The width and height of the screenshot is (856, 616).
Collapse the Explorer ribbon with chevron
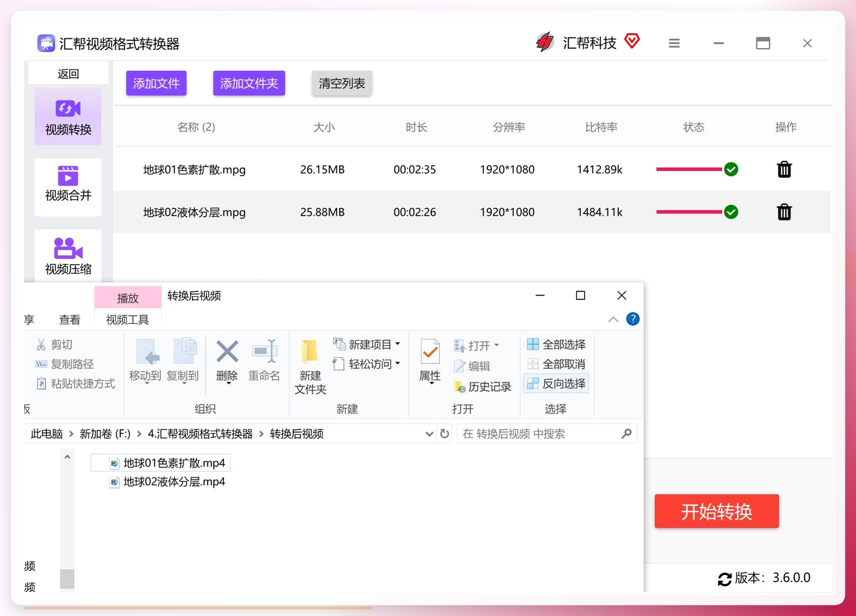pos(613,319)
